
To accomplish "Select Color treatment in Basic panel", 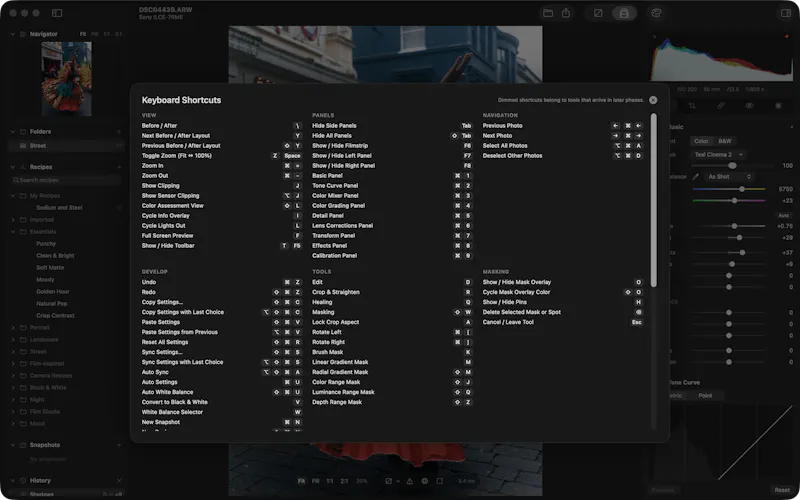I will [701, 141].
